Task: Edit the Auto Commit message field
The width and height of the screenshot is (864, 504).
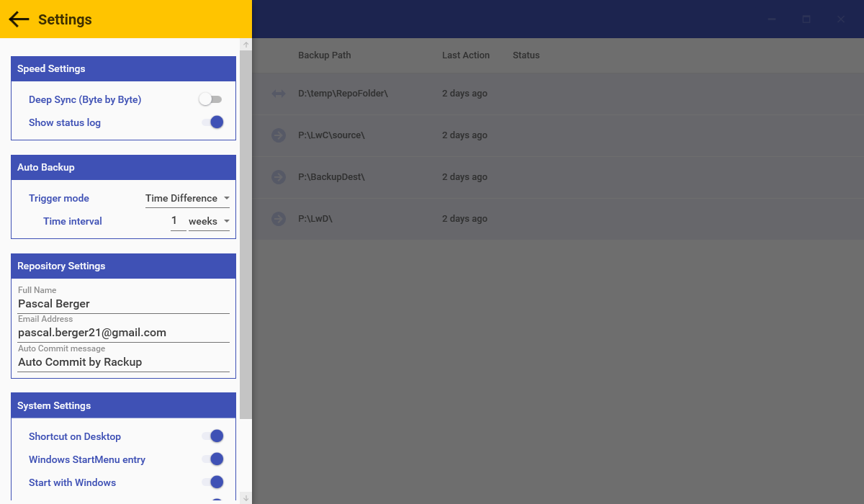Action: click(x=124, y=362)
